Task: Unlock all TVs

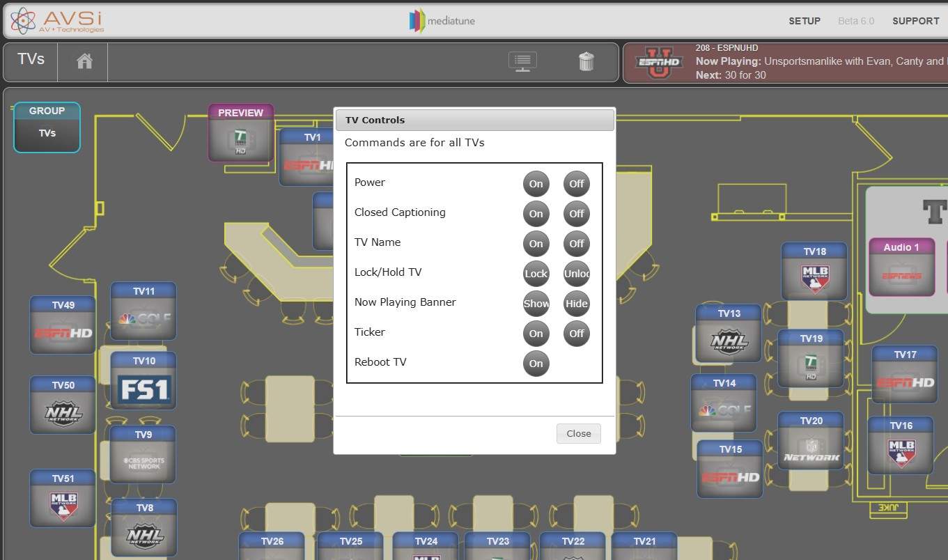Action: (577, 274)
